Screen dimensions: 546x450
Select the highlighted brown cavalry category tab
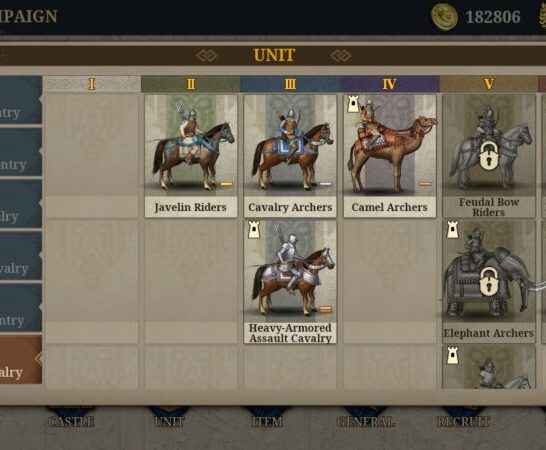(x=20, y=360)
